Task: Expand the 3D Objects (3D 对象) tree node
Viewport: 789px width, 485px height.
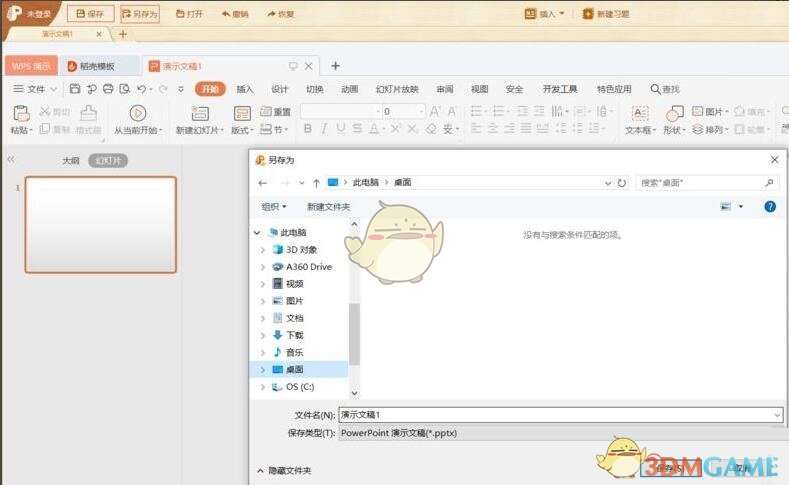Action: click(x=262, y=250)
